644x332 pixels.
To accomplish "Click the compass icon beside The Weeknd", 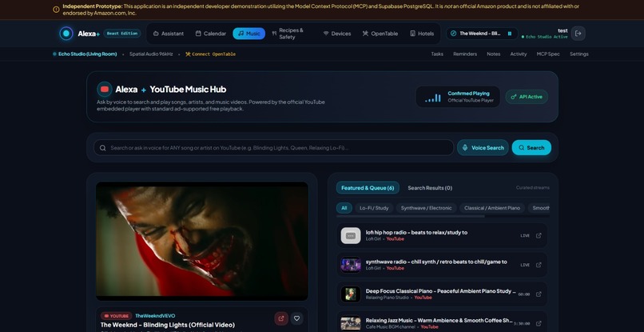I will click(x=453, y=34).
